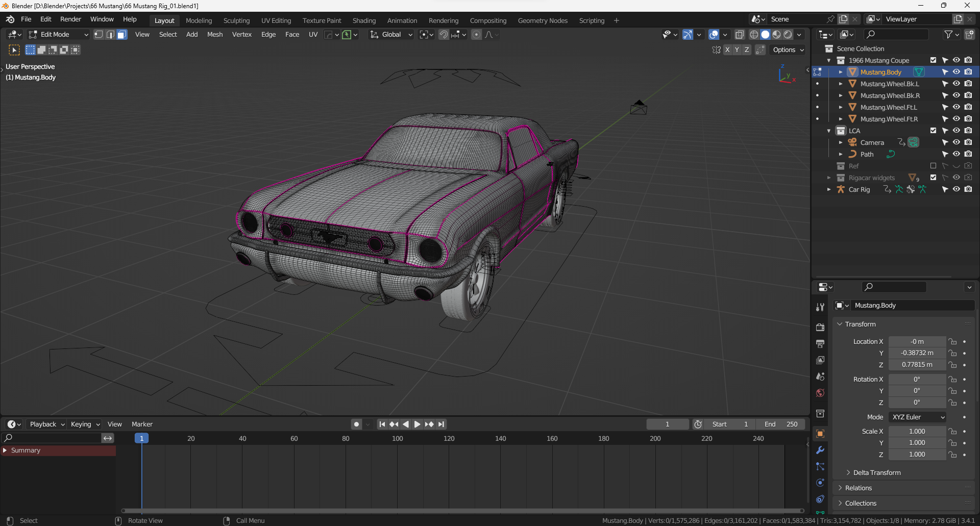Switch to rendered viewport shading
This screenshot has width=980, height=526.
788,35
